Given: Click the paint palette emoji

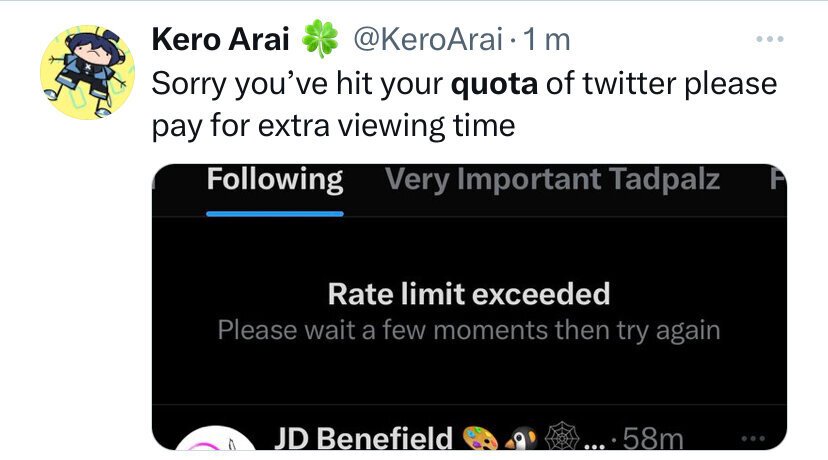Looking at the screenshot, I should point(480,438).
